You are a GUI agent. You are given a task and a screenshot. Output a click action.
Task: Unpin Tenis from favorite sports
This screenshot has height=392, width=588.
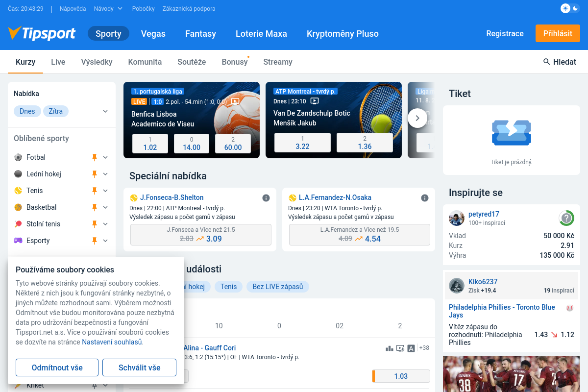95,191
